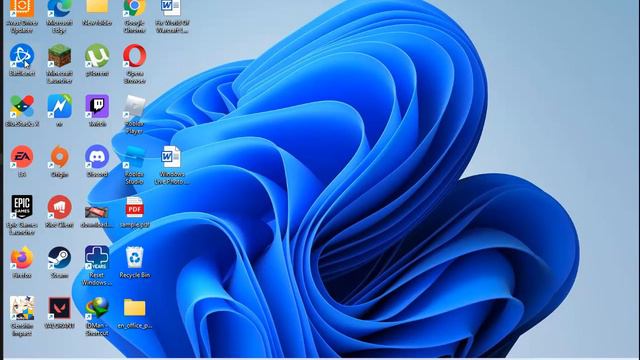Viewport: 640px width, 360px height.
Task: Open the Epic Games Launcher shortcut
Action: click(22, 207)
